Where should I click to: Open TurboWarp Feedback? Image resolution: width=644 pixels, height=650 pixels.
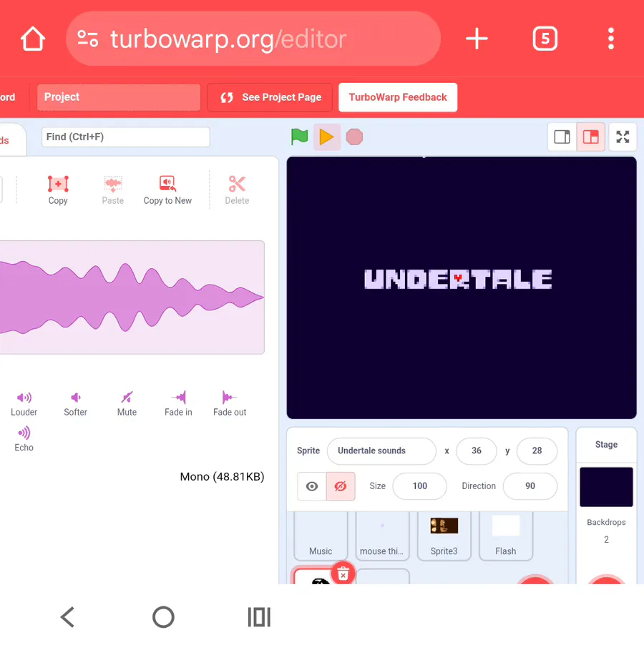point(398,97)
